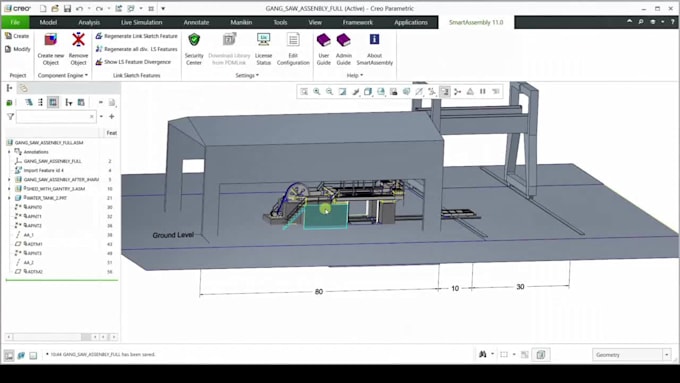Image resolution: width=680 pixels, height=383 pixels.
Task: Switch to the Framework tab
Action: (357, 22)
